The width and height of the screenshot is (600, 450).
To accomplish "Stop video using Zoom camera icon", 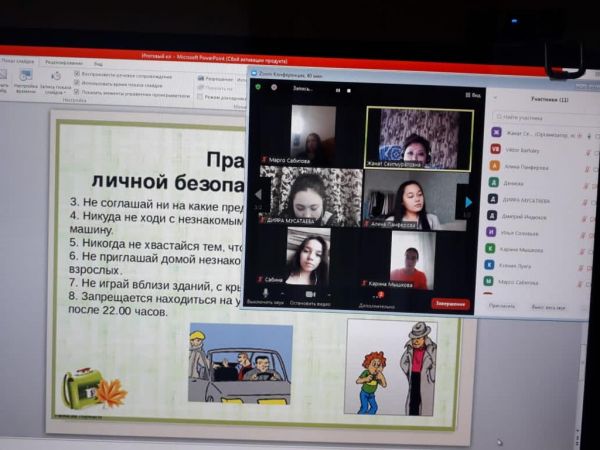I will [311, 293].
